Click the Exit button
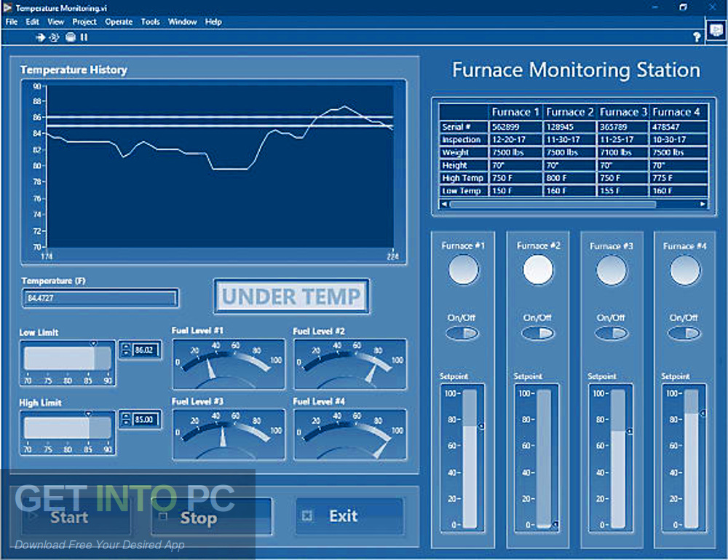Screen dimensions: 728x560 [x=349, y=516]
